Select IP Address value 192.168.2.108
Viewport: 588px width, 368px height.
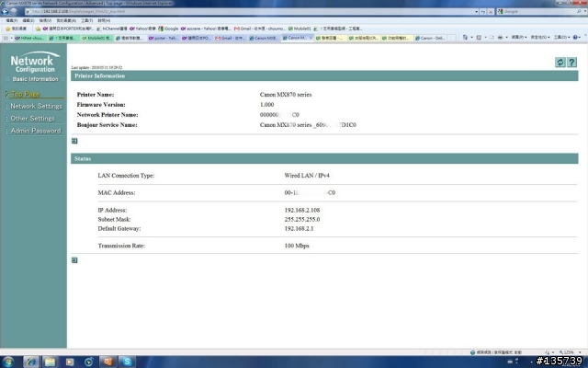tap(302, 211)
